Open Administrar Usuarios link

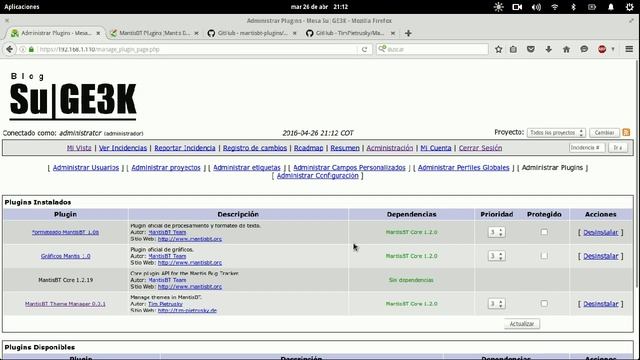(86, 167)
